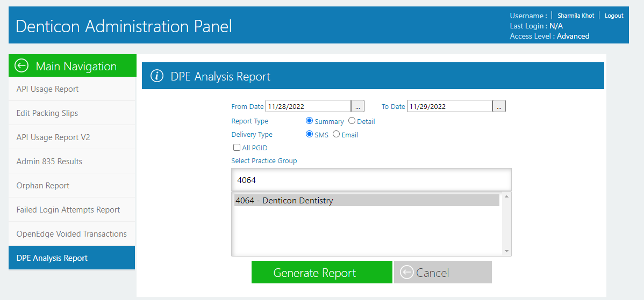Open Edit Packing Slips menu item

pos(72,113)
